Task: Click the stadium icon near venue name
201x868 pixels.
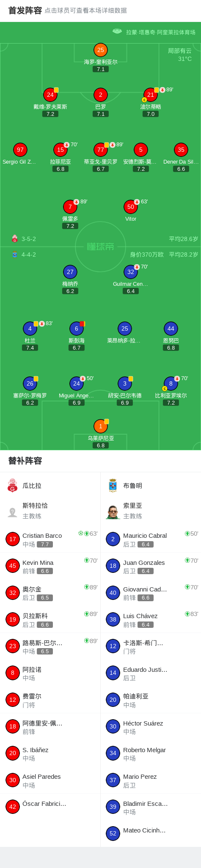Action: pos(117,31)
